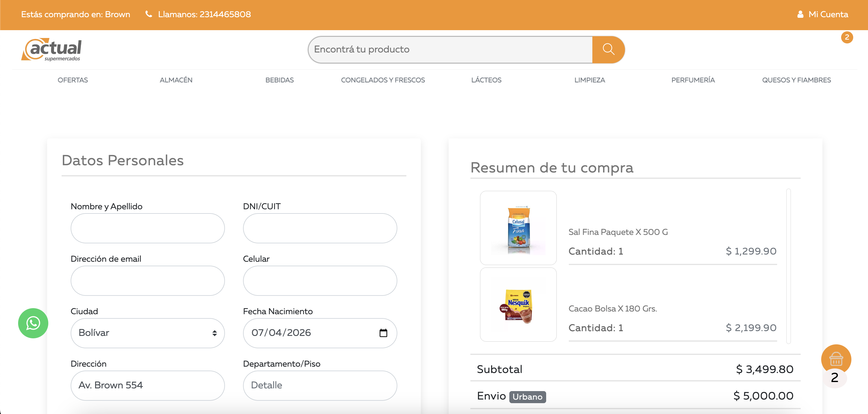Open the calendar picker for Fecha Nacimiento
The image size is (868, 414).
click(384, 333)
